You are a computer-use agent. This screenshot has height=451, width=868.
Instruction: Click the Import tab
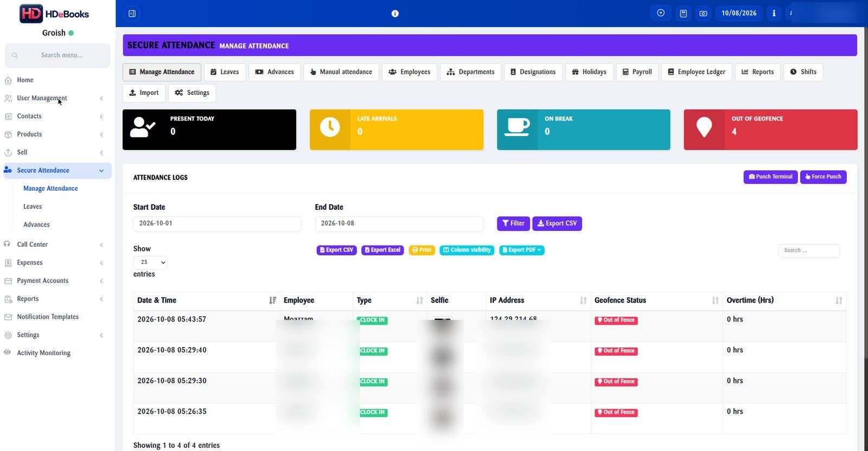pos(144,93)
